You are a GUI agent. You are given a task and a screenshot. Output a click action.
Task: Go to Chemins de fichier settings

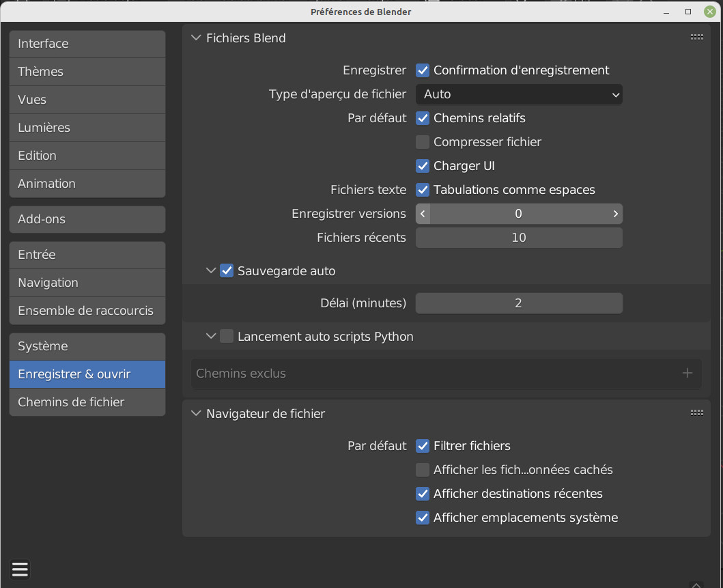[x=87, y=402]
